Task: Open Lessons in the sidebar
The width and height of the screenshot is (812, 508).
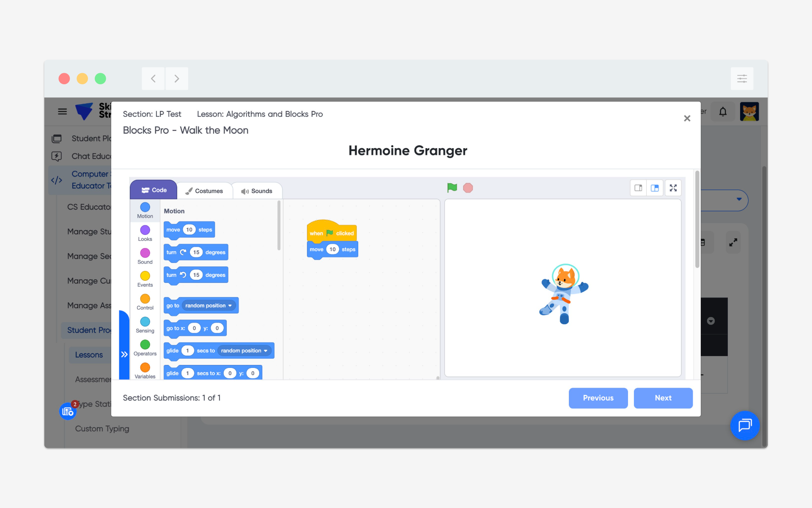Action: (x=89, y=355)
